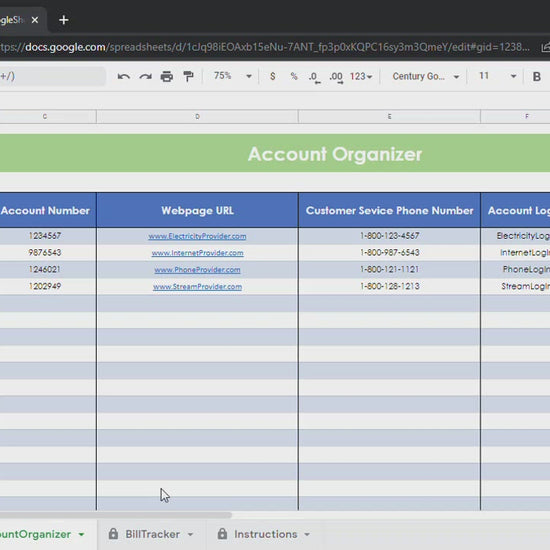Screen dimensions: 550x550
Task: Select column C header
Action: (48, 116)
